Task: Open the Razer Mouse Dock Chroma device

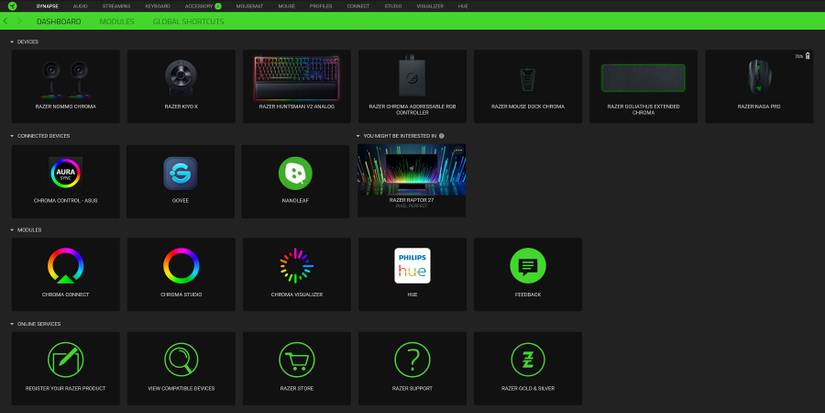Action: (x=528, y=86)
